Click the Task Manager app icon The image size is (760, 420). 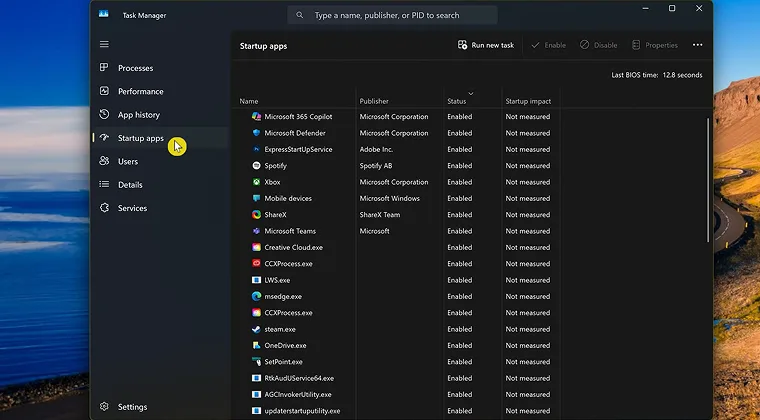[x=104, y=15]
